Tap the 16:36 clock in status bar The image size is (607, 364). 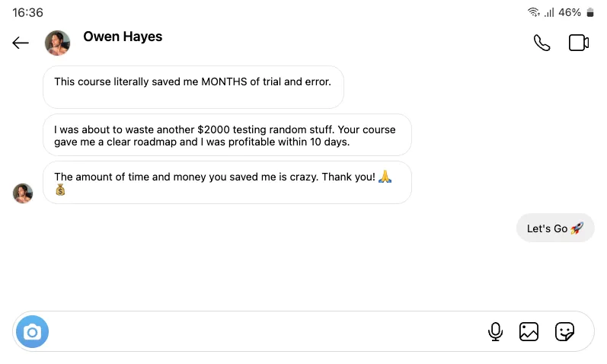tap(27, 13)
